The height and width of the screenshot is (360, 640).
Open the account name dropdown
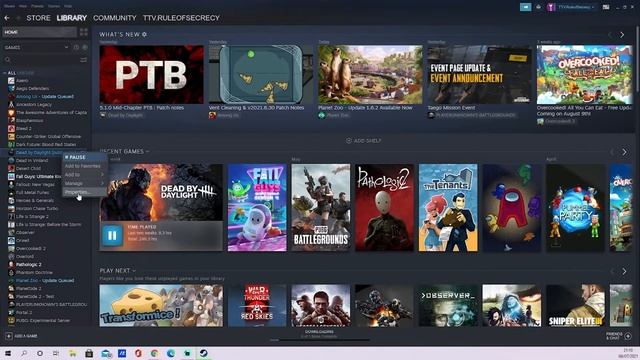576,7
